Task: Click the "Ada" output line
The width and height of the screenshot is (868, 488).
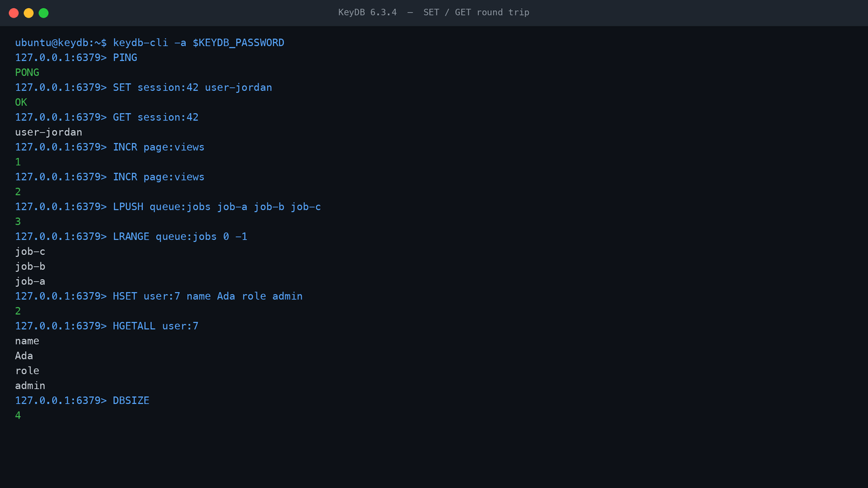Action: click(x=24, y=356)
